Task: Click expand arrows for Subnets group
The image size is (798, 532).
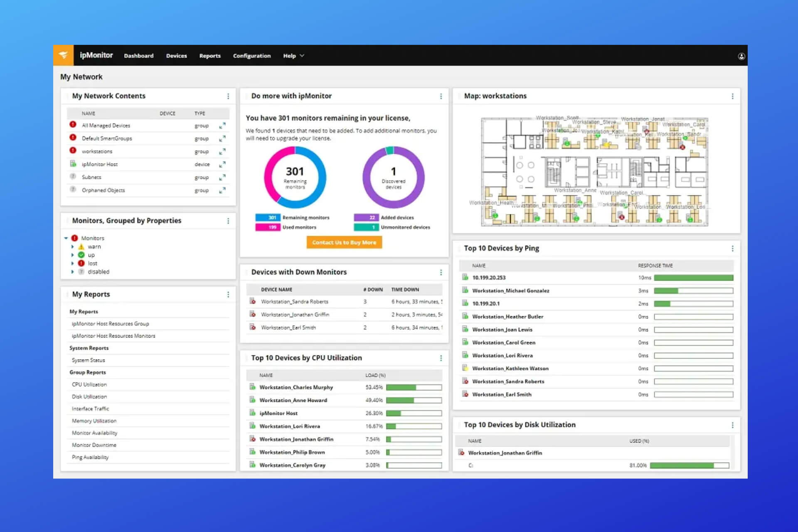Action: (222, 177)
